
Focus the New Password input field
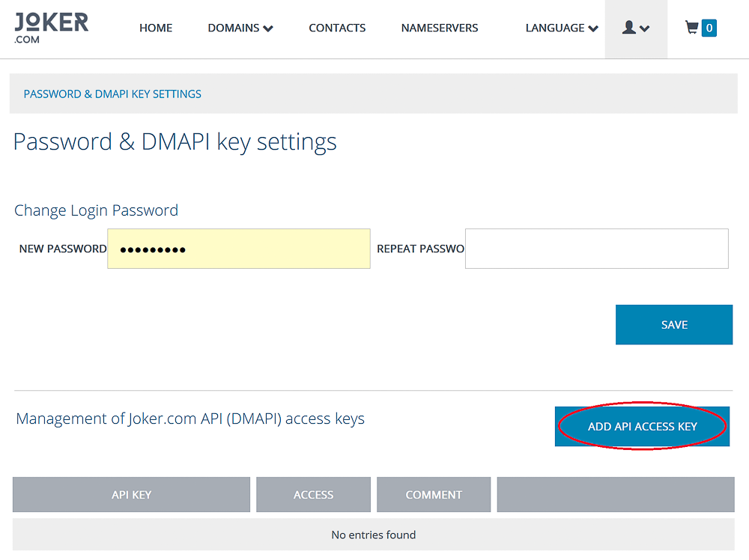click(x=239, y=249)
